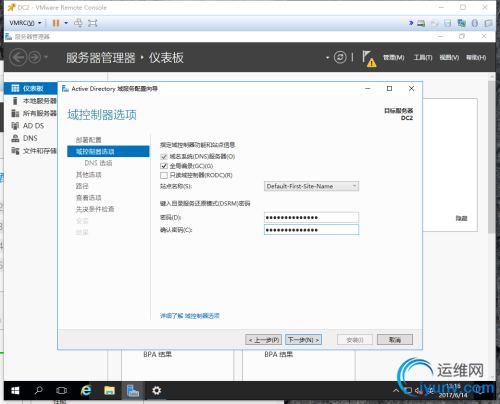Select 仪表板 in the sidebar
500x404 pixels.
tap(31, 88)
